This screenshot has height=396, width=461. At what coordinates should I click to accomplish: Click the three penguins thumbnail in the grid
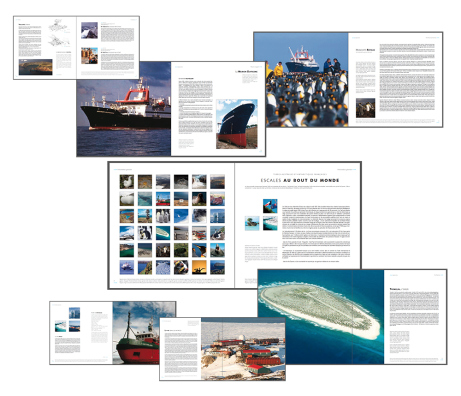pyautogui.click(x=163, y=216)
